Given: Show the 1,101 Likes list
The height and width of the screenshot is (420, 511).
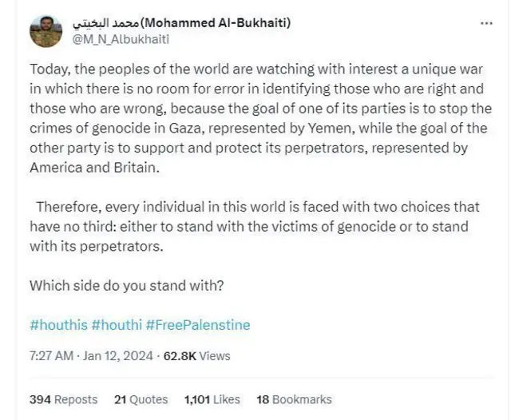Looking at the screenshot, I should point(212,399).
